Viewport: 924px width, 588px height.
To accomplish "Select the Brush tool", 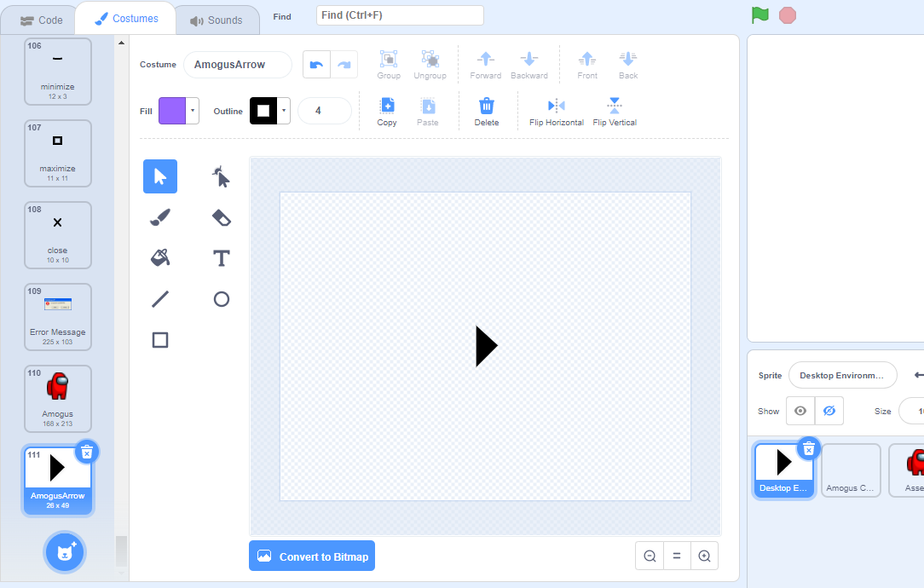I will (x=159, y=217).
